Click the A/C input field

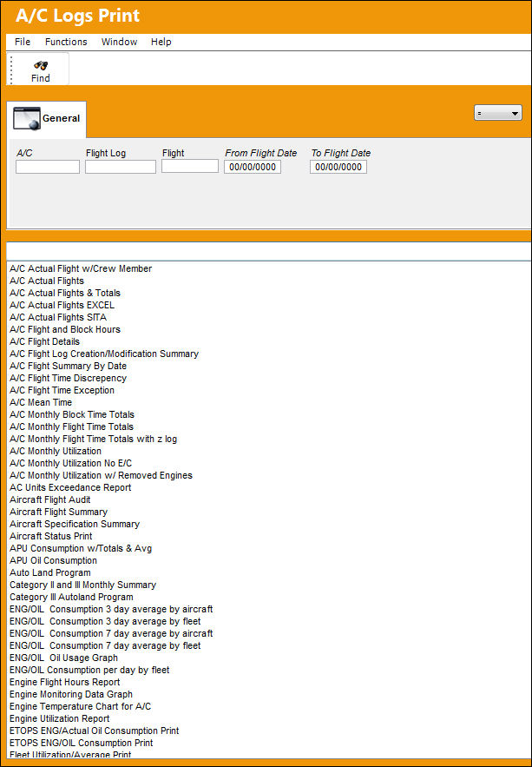click(48, 167)
